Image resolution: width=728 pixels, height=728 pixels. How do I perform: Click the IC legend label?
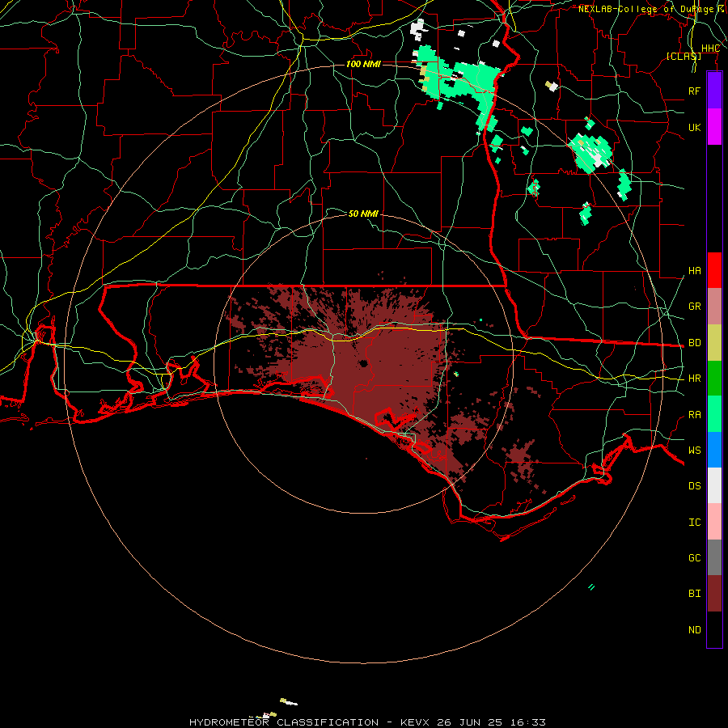click(695, 523)
